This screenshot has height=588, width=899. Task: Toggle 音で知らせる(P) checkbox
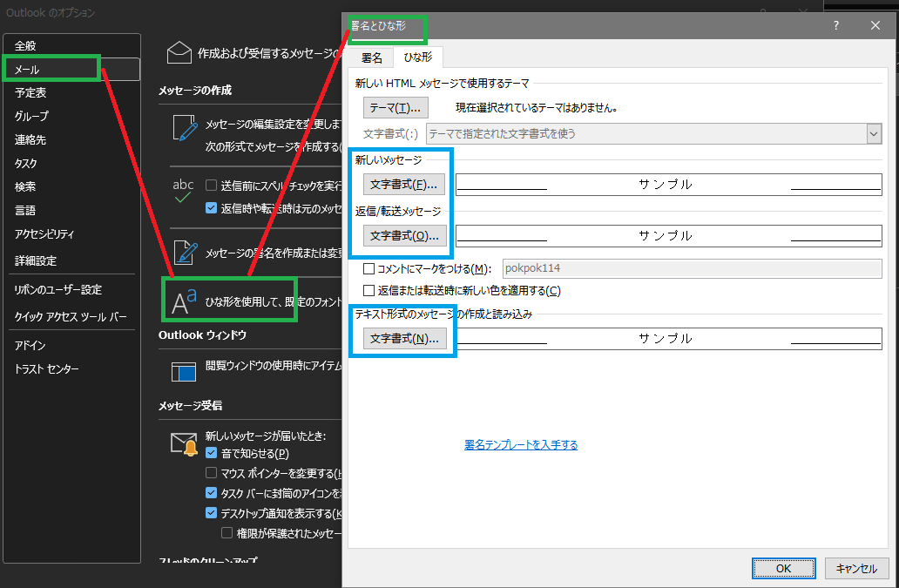(x=211, y=453)
